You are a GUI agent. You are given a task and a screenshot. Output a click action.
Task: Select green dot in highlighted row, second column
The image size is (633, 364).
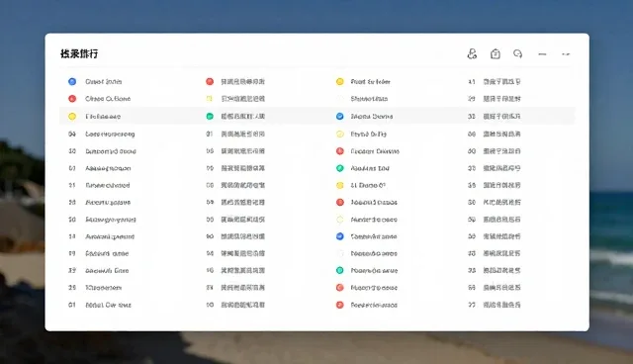click(210, 116)
